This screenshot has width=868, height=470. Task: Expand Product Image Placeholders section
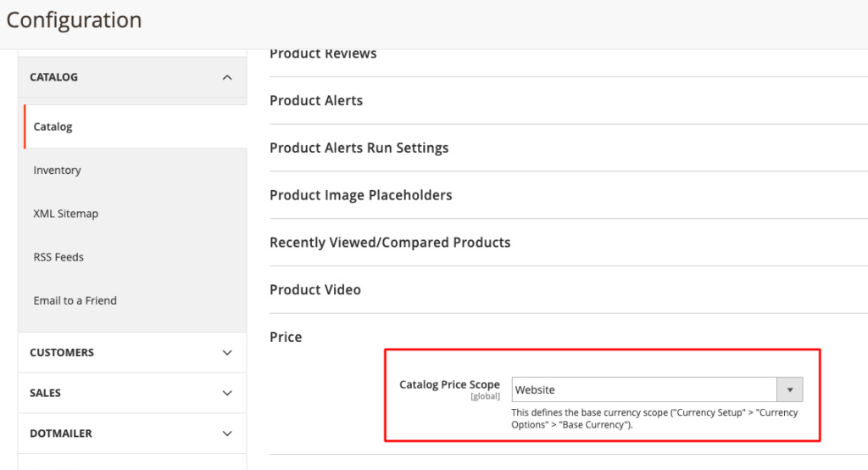point(360,195)
